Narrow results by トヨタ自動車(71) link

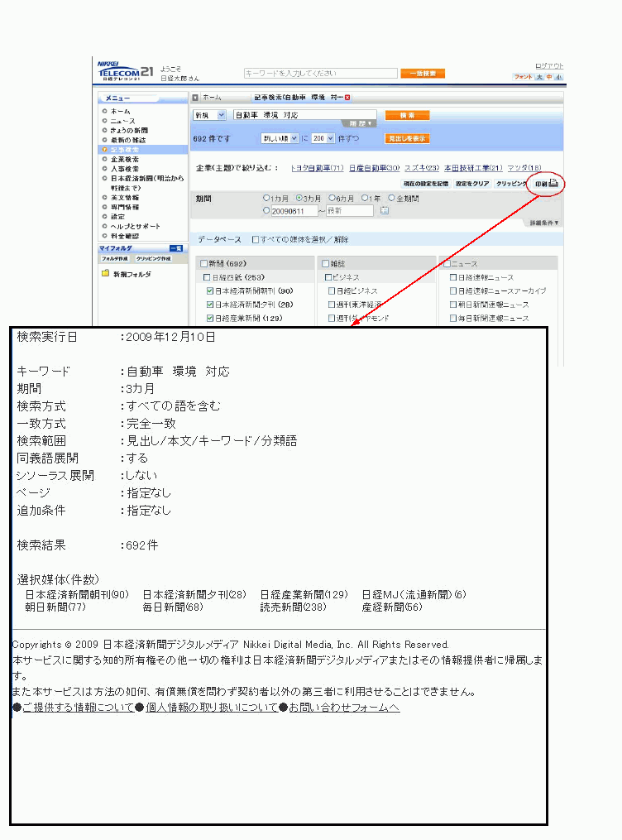pyautogui.click(x=317, y=168)
